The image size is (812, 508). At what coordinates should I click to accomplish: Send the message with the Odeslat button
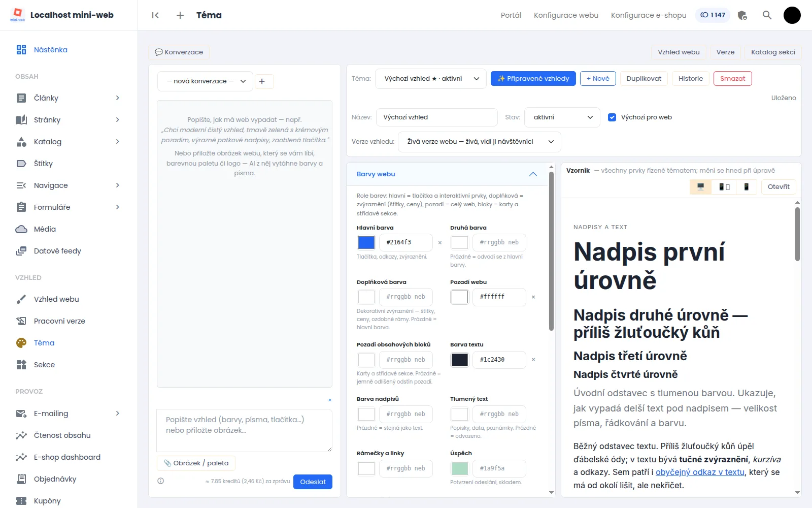coord(313,482)
